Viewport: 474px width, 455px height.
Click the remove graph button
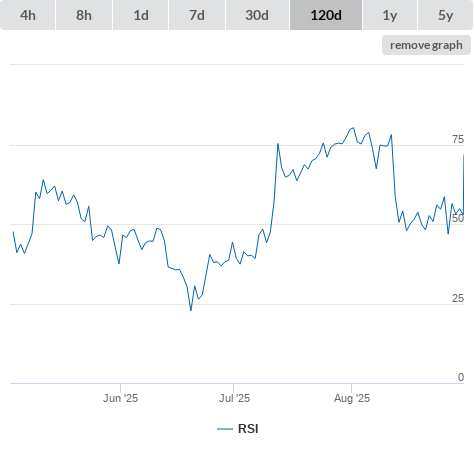[426, 45]
